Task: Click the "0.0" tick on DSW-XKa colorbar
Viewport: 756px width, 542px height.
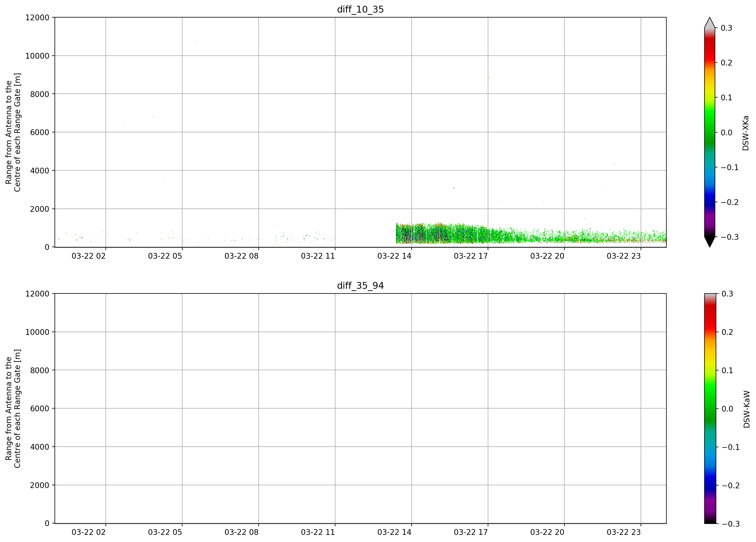Action: [726, 132]
